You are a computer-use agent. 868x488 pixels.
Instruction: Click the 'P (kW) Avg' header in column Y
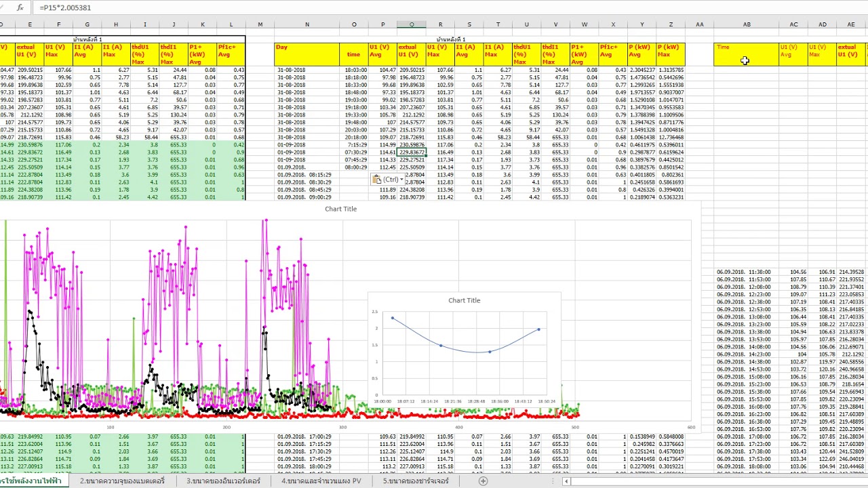(642, 54)
